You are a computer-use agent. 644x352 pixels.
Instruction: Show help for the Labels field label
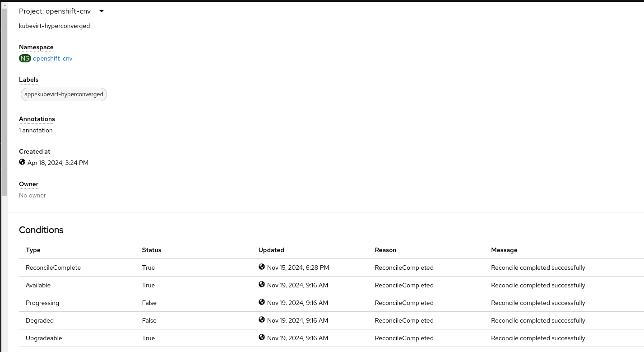point(28,80)
